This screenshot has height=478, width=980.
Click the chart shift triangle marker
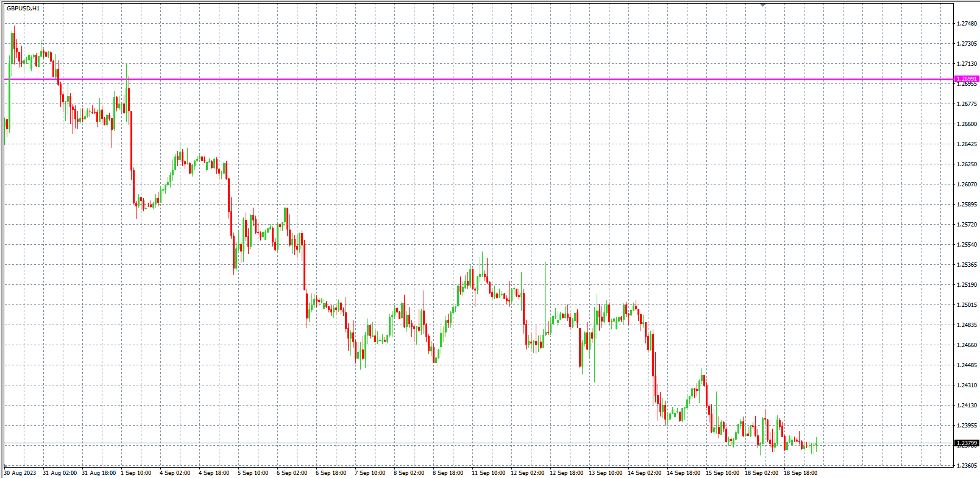click(x=762, y=5)
